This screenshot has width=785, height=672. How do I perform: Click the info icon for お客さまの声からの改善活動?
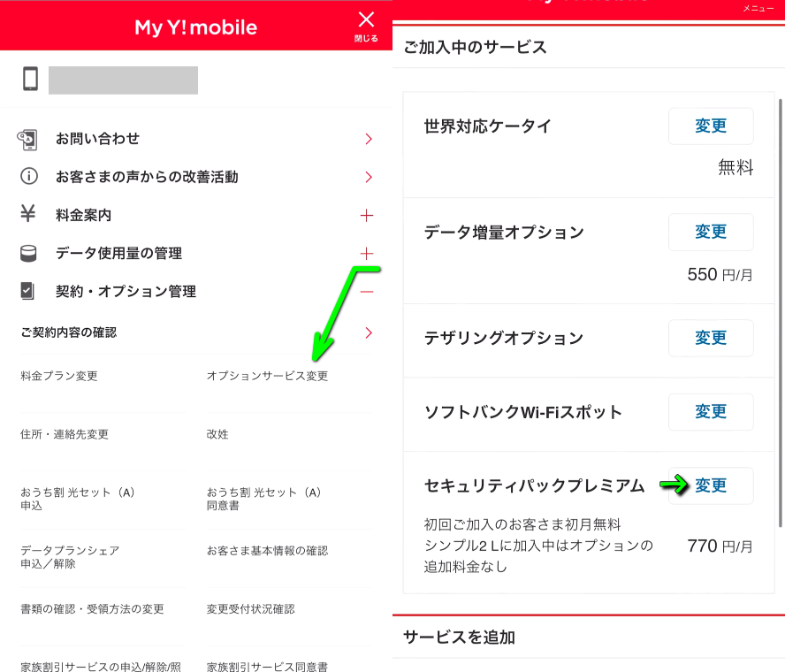click(28, 176)
